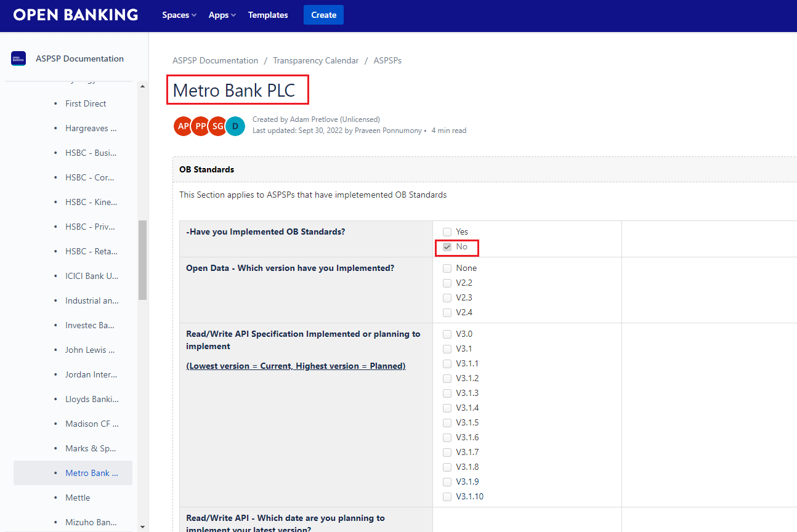Open HSBC - Kine... sidebar page

91,202
